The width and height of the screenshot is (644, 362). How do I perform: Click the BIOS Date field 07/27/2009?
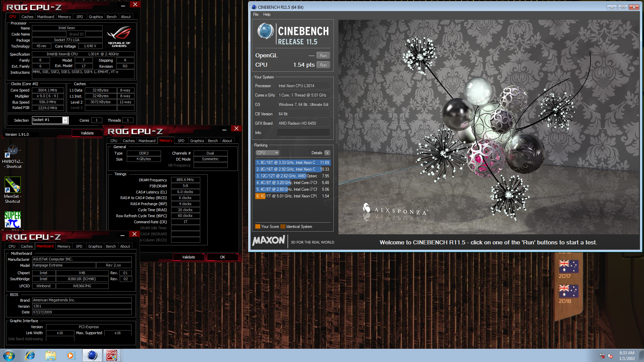point(82,312)
